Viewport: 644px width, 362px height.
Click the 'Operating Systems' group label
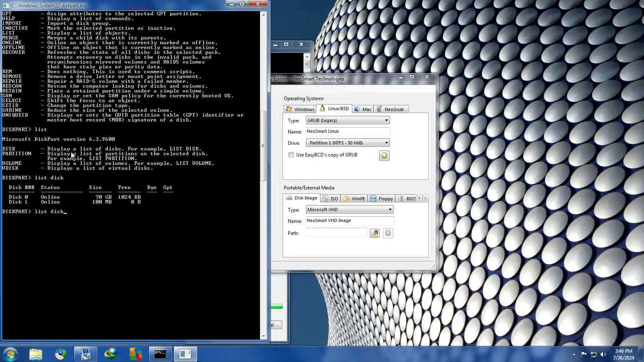pyautogui.click(x=303, y=99)
